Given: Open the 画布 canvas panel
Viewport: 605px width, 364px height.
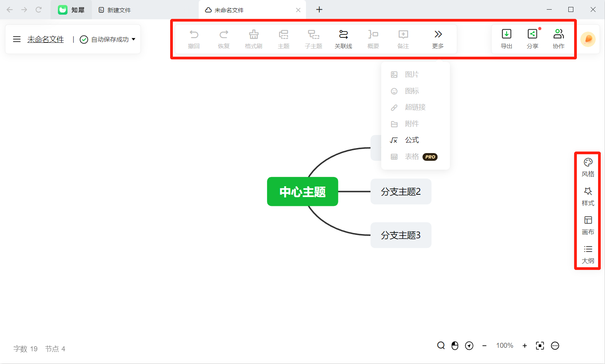Looking at the screenshot, I should point(588,226).
